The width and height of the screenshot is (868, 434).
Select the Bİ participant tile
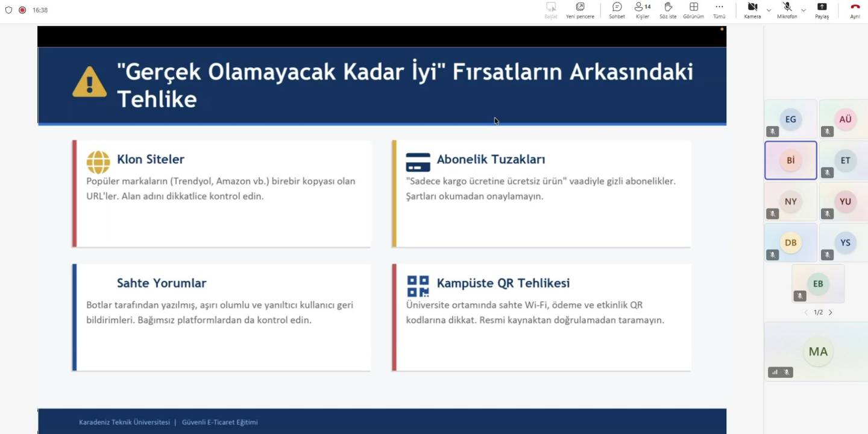[790, 160]
